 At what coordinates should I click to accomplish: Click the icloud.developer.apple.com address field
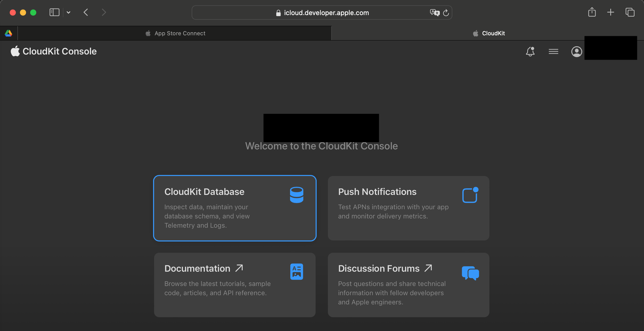click(x=322, y=13)
